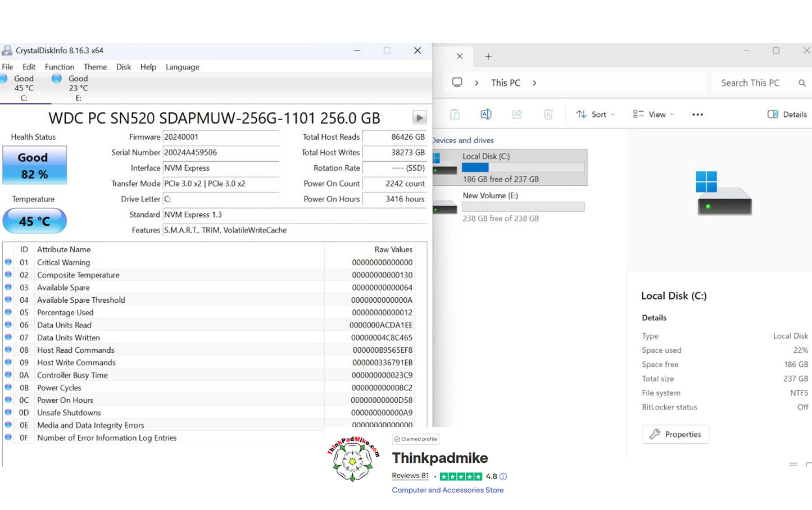Add a new Explorer tab

(x=488, y=56)
